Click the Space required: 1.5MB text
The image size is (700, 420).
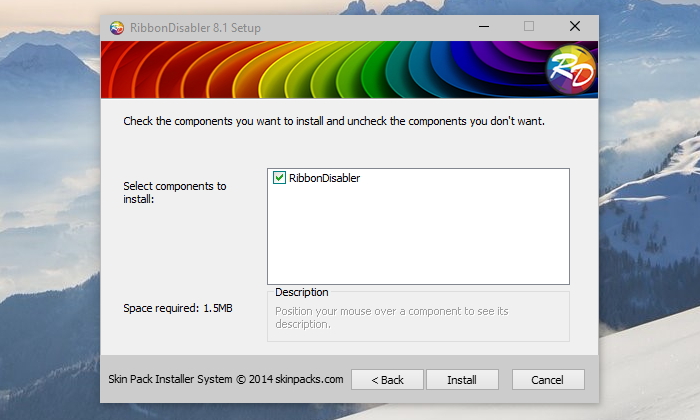pos(178,308)
